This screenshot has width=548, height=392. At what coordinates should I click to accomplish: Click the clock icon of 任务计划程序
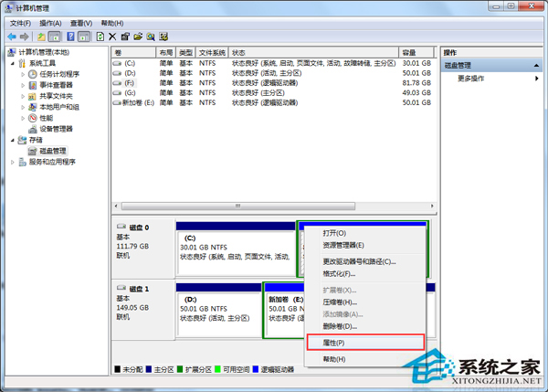pos(33,74)
